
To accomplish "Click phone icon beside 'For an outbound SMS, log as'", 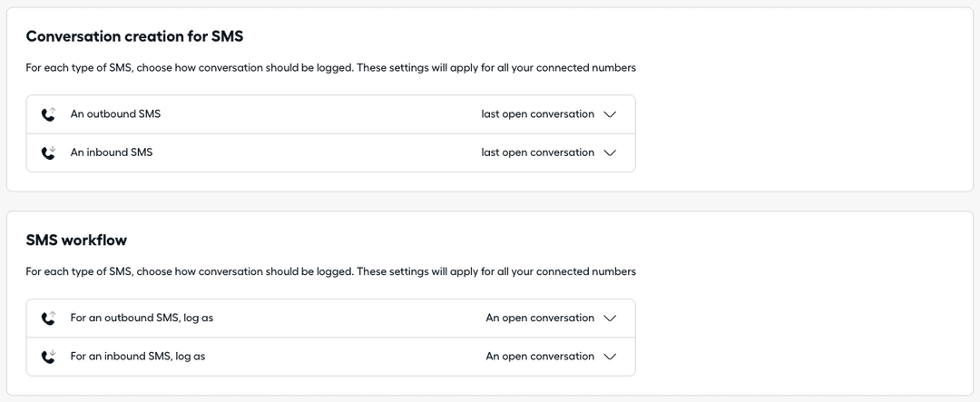I will 49,319.
